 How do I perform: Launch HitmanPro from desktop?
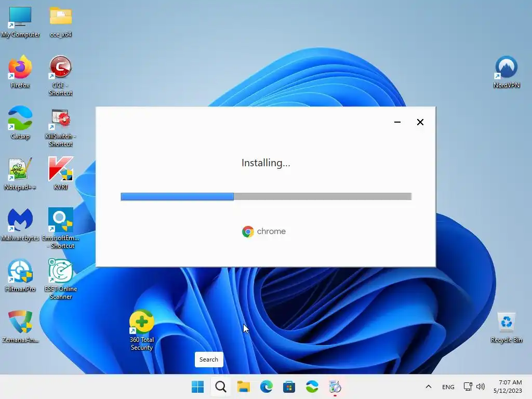click(20, 275)
